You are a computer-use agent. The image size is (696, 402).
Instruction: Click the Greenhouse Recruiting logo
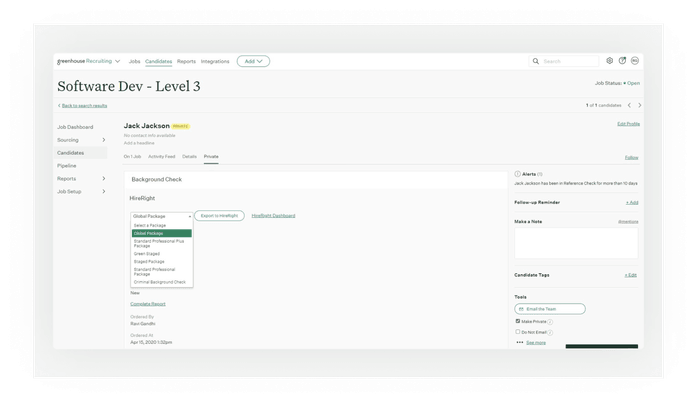point(89,61)
